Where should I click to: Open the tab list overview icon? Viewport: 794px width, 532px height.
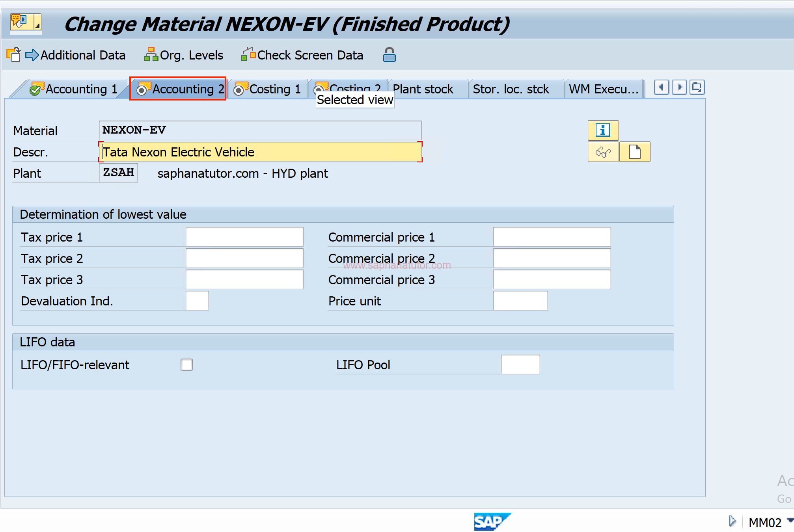(x=697, y=87)
